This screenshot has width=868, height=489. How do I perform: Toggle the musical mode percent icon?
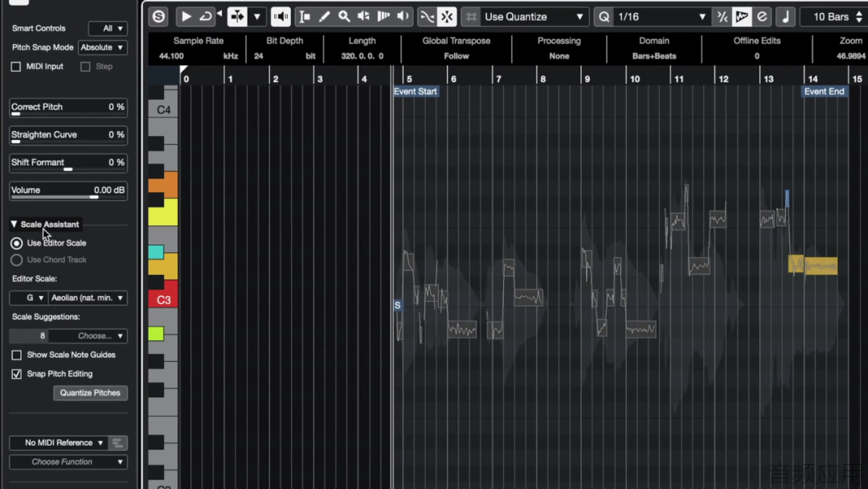tap(722, 17)
